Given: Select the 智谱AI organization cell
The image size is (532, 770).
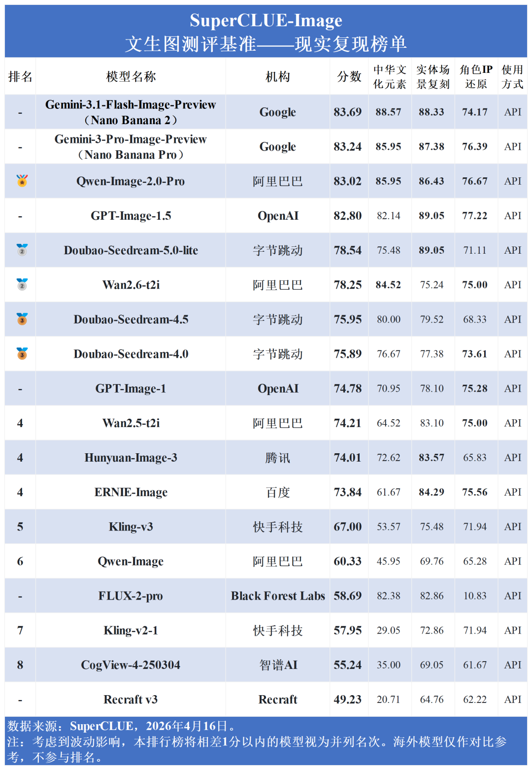Looking at the screenshot, I should pos(278,665).
